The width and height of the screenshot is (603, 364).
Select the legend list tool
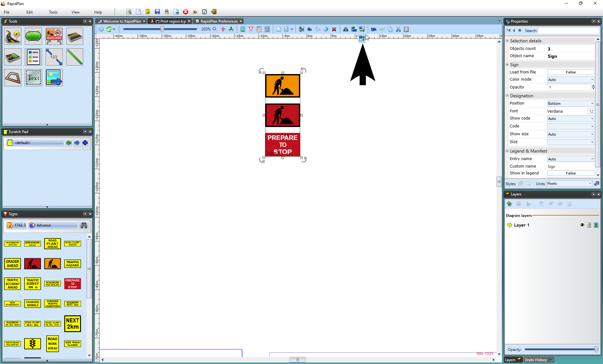[x=33, y=57]
